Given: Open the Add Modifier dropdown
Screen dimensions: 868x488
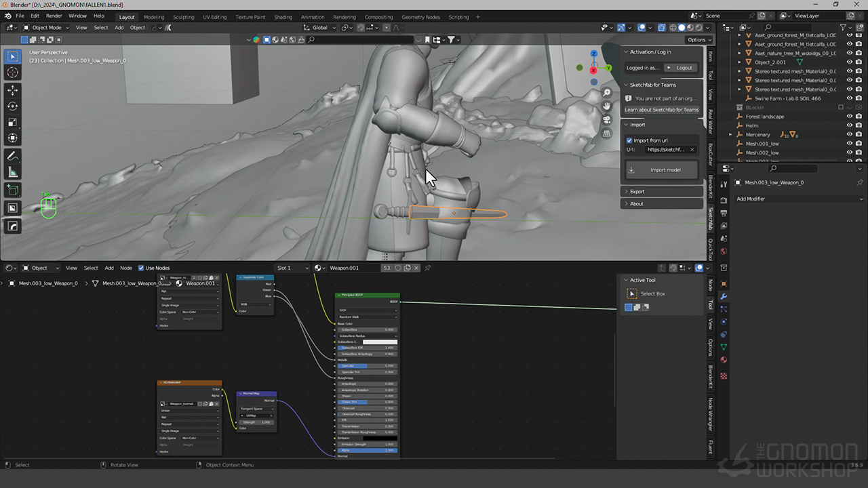Looking at the screenshot, I should [x=800, y=199].
